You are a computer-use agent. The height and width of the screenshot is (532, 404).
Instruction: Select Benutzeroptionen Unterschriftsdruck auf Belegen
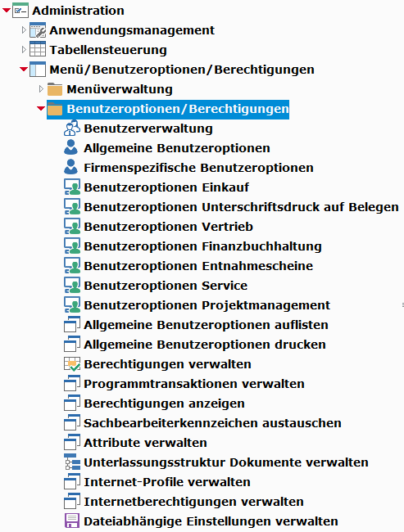pyautogui.click(x=241, y=206)
